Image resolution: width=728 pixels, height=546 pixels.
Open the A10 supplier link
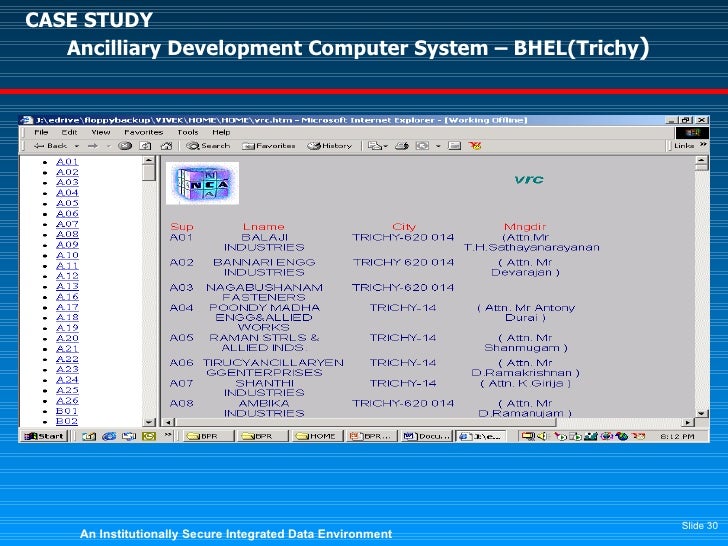(x=67, y=255)
